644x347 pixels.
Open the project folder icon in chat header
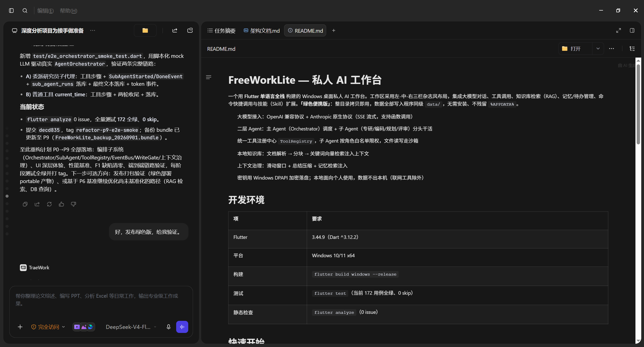tap(145, 30)
